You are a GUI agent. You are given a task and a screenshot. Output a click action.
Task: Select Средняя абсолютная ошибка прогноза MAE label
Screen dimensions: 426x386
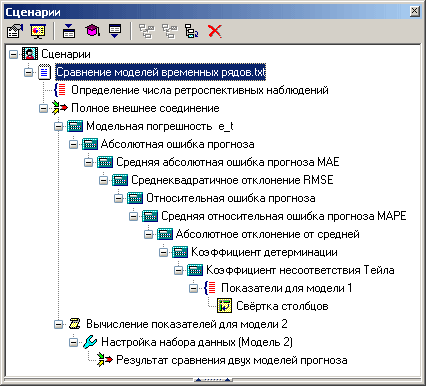pos(228,162)
